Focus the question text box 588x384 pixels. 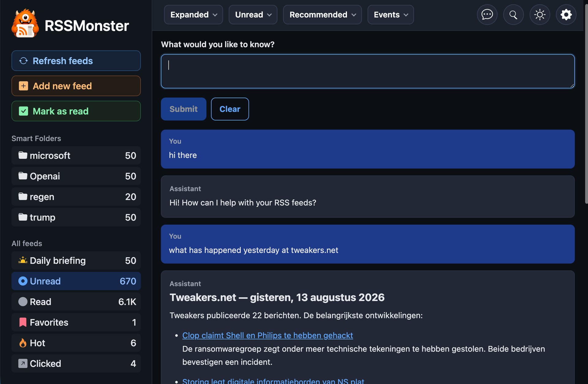click(367, 71)
